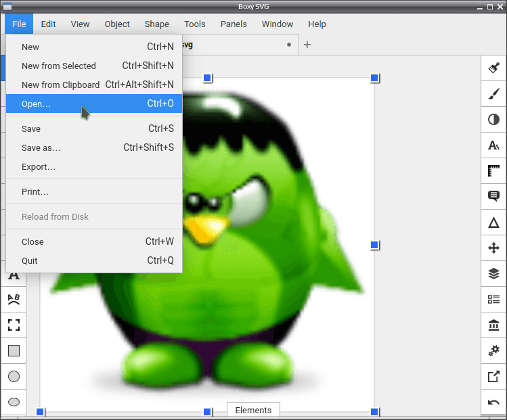Viewport: 507px width, 420px height.
Task: Open the Tools menu
Action: click(x=195, y=24)
